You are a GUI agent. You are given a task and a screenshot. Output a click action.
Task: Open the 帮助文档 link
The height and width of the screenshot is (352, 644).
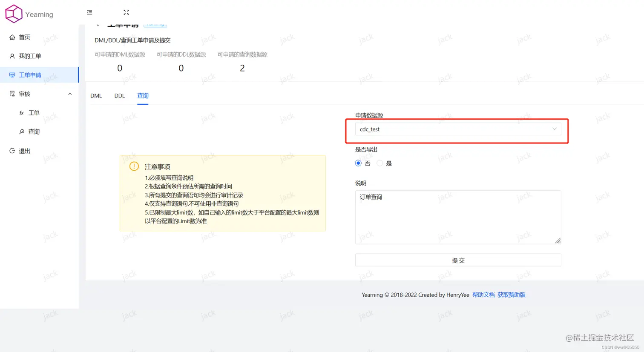483,294
